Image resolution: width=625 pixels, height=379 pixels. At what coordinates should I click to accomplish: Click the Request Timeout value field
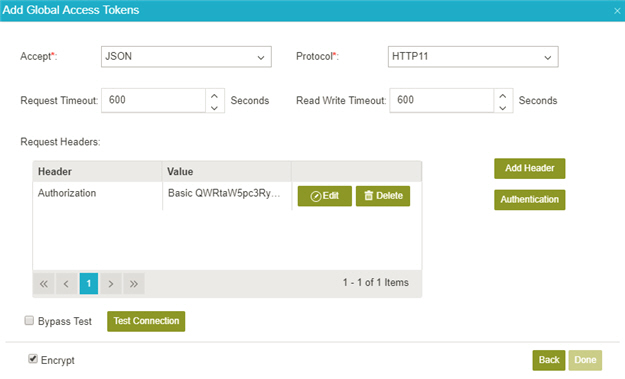tap(153, 100)
